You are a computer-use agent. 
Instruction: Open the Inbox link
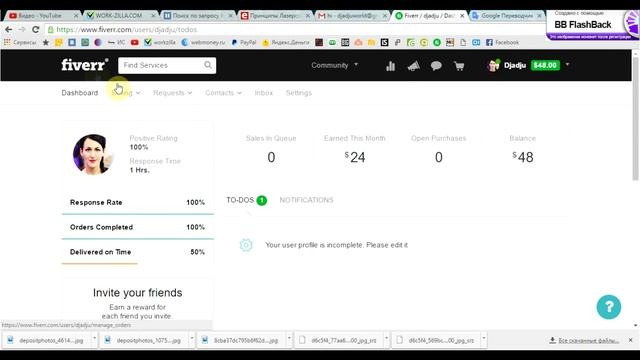click(263, 93)
